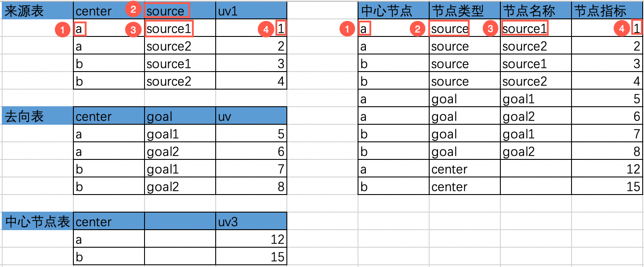Select the 中心节点表 label cell
Screen dimensions: 644x267
point(37,222)
